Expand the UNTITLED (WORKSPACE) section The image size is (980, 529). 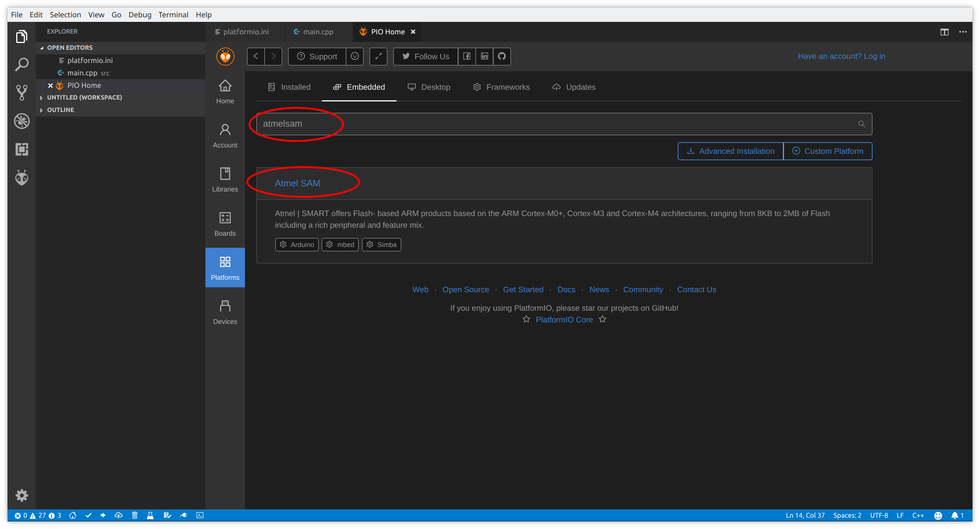(x=121, y=97)
